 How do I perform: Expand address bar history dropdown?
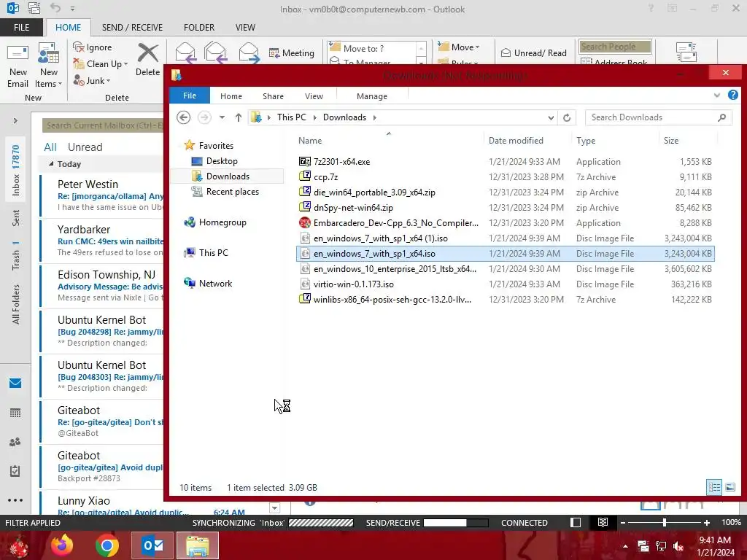coord(551,117)
